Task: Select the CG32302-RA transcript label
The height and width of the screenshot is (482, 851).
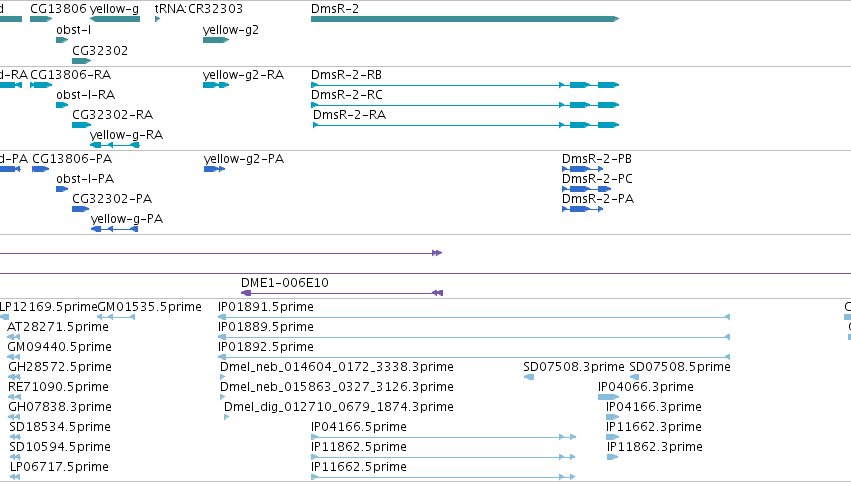Action: 113,115
